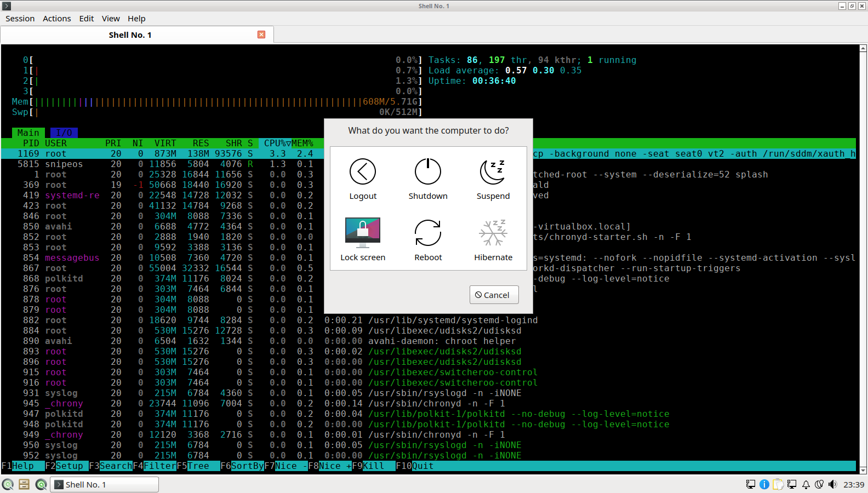
Task: Sort by the RES column header
Action: [x=201, y=144]
